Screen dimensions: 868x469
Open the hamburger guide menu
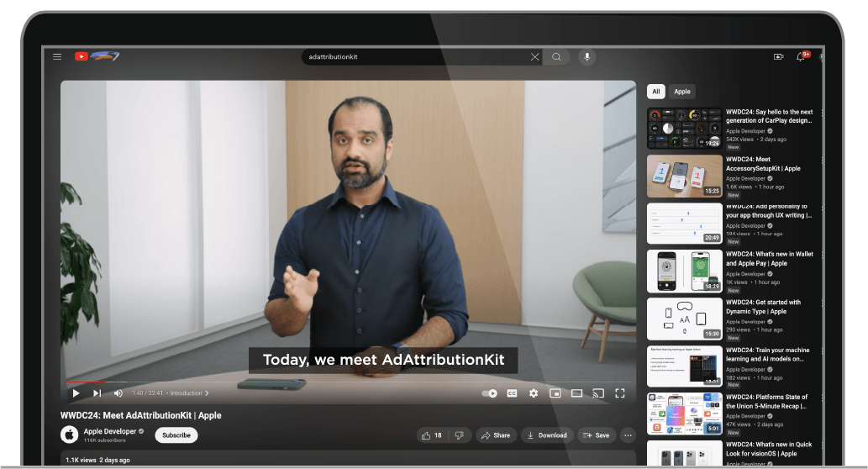[57, 56]
